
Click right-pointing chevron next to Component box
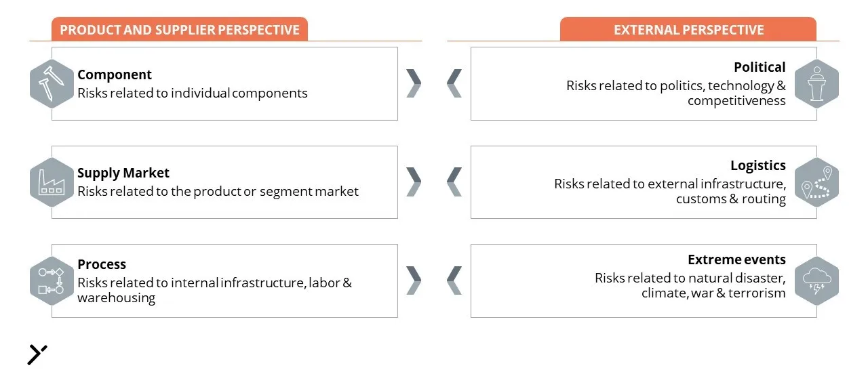(414, 83)
